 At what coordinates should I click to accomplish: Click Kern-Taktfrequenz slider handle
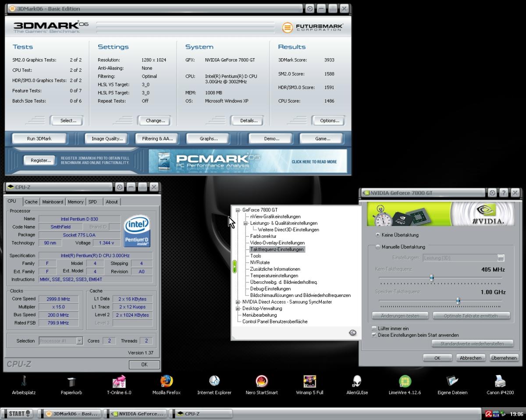432,278
